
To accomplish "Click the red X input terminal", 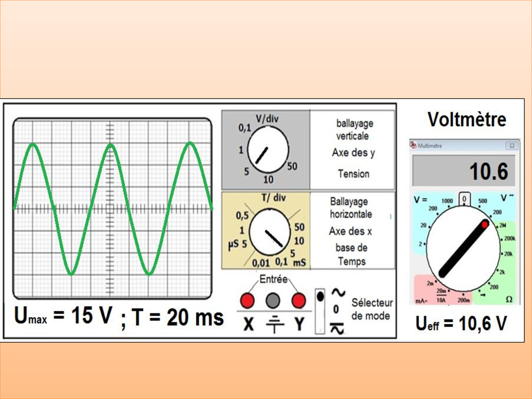I will tap(247, 300).
